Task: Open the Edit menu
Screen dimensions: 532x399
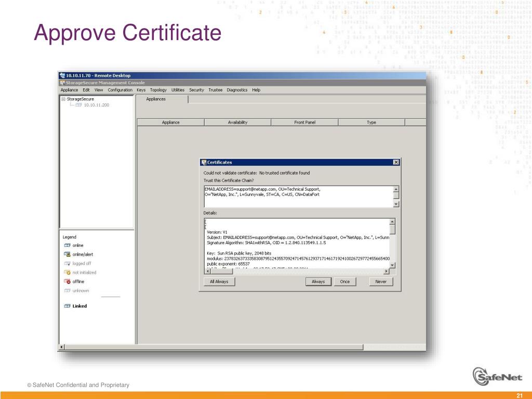Action: coord(86,90)
